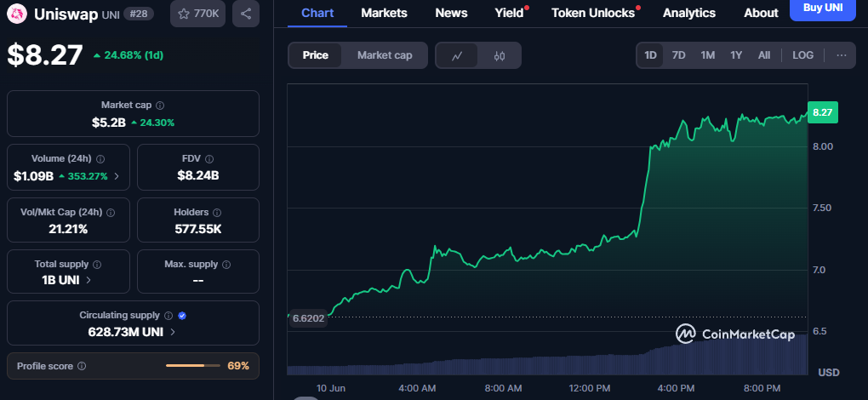The width and height of the screenshot is (868, 400).
Task: Add Uniswap to watchlist via star button
Action: tap(197, 14)
